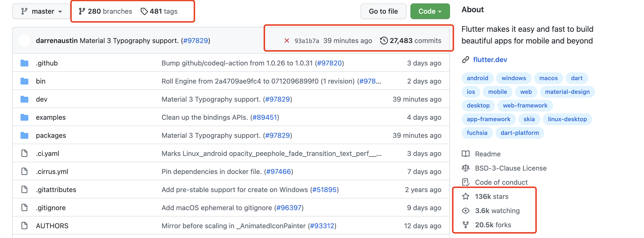Click the file icon for .cirrus.yml
The width and height of the screenshot is (644, 238).
(24, 172)
